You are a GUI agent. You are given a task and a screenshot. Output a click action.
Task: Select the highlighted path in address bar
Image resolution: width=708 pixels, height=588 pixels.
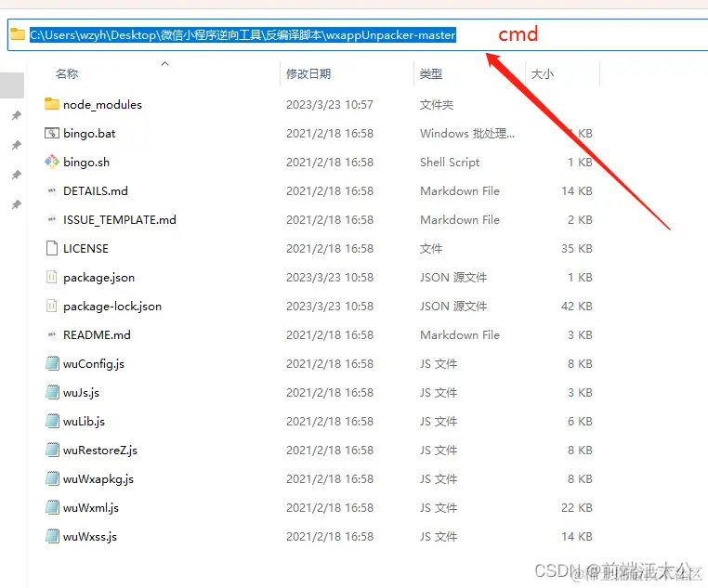tap(243, 34)
